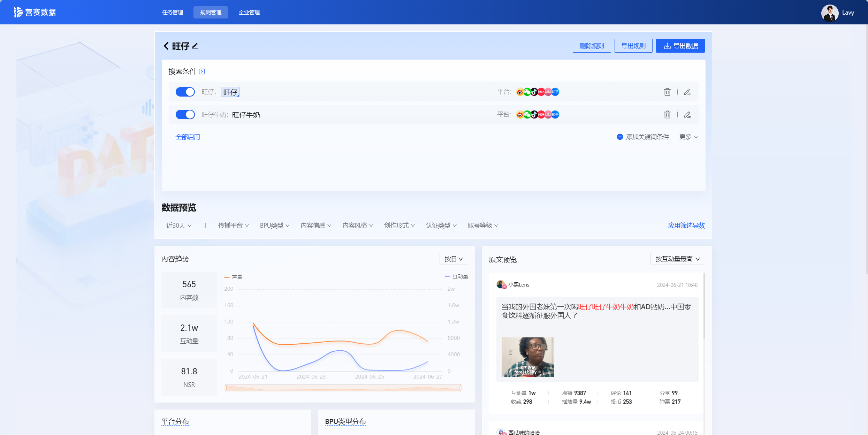This screenshot has height=435, width=868.
Task: Click the 81.8 NSR stat card
Action: (x=189, y=377)
